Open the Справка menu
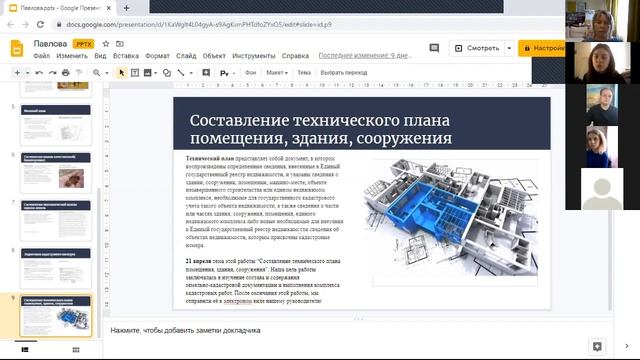The height and width of the screenshot is (360, 640). [295, 56]
